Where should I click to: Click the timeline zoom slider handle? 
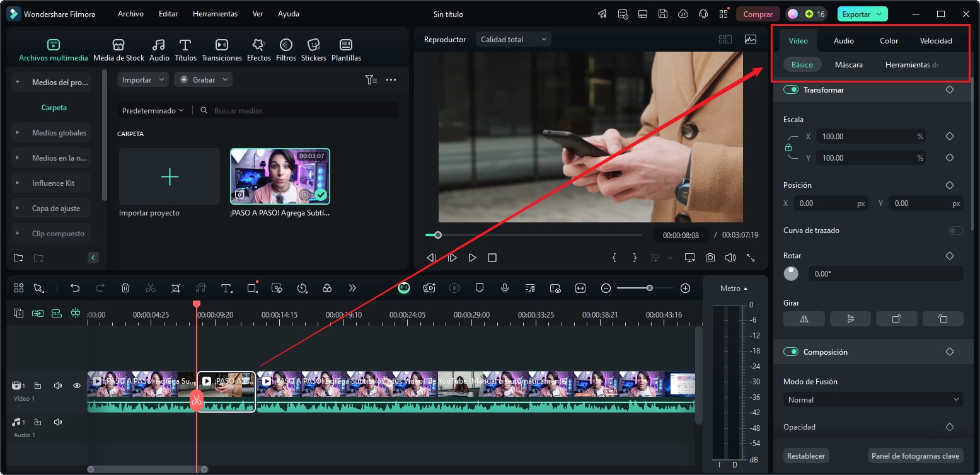coord(650,288)
